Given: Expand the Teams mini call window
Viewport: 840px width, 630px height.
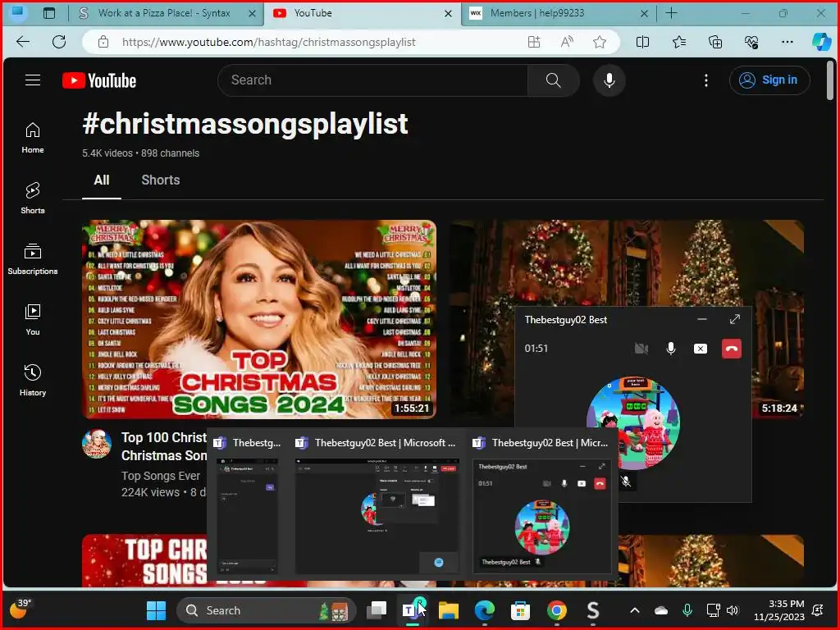Looking at the screenshot, I should coord(734,319).
